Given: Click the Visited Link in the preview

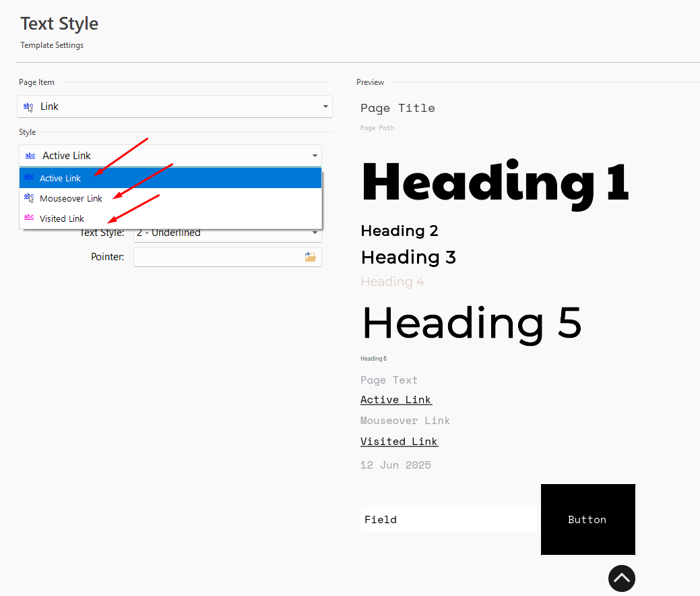Looking at the screenshot, I should [x=399, y=442].
